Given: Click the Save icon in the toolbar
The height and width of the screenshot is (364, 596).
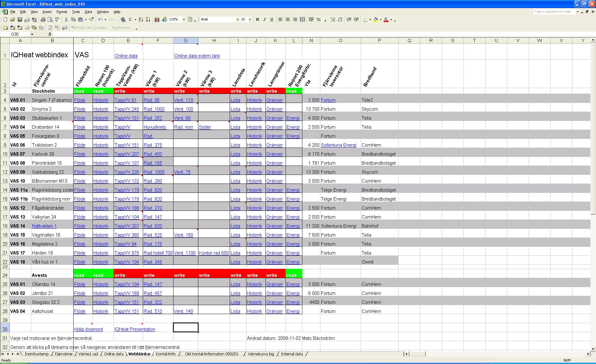Looking at the screenshot, I should pyautogui.click(x=20, y=20).
